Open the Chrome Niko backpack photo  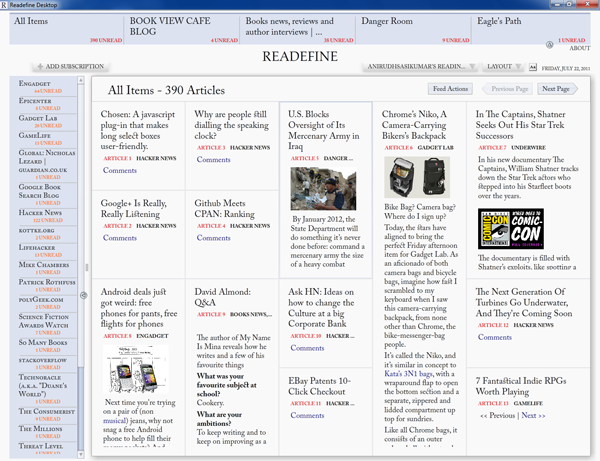coord(417,177)
